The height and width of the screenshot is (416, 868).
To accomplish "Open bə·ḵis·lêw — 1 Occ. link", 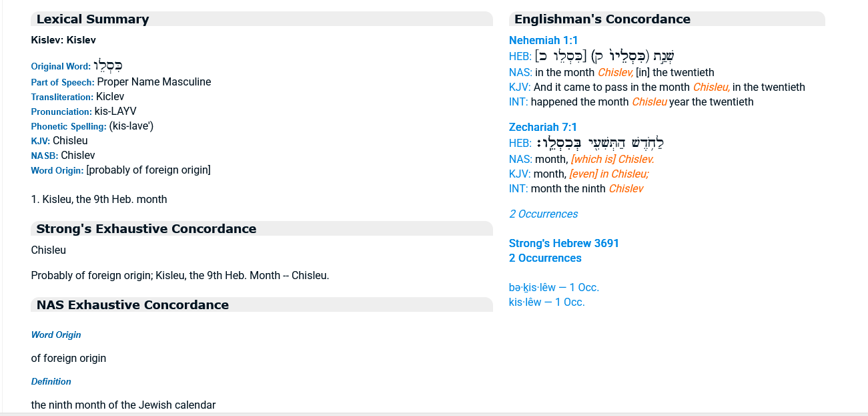I will click(x=554, y=288).
